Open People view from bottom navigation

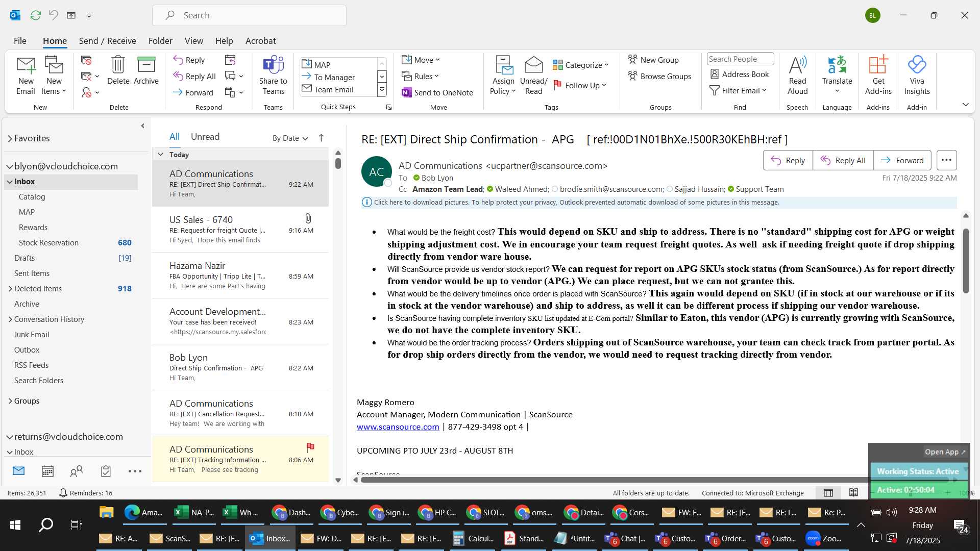point(77,471)
